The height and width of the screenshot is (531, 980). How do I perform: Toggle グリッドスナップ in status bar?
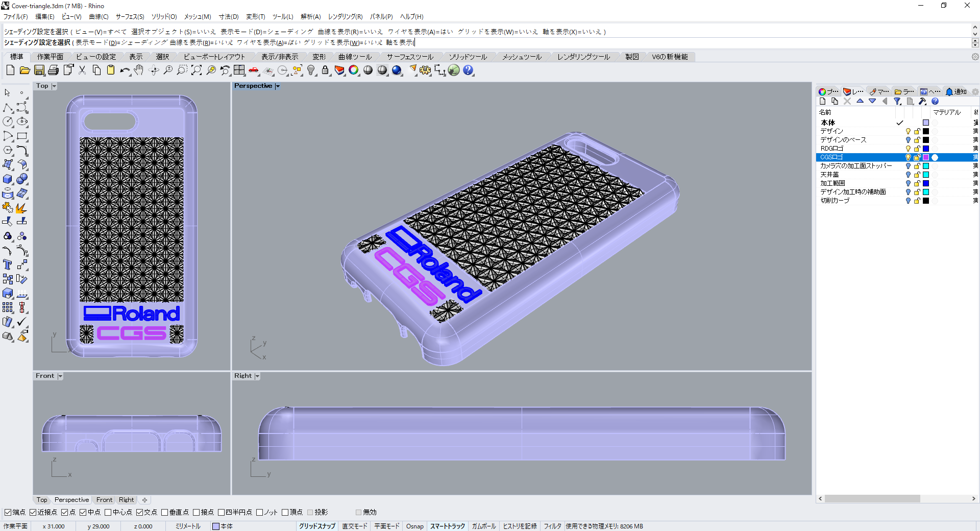coord(317,526)
